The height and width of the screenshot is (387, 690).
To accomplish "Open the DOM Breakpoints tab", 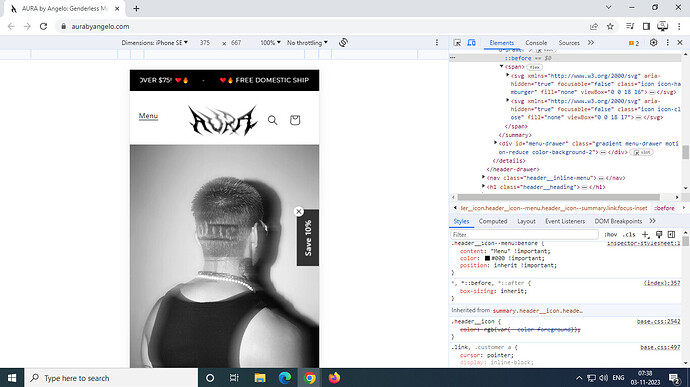I will tap(618, 221).
